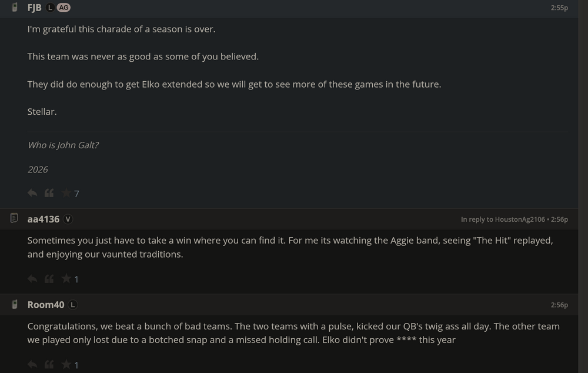Reply to Room40's post with arrow icon
This screenshot has height=373, width=588.
click(32, 365)
